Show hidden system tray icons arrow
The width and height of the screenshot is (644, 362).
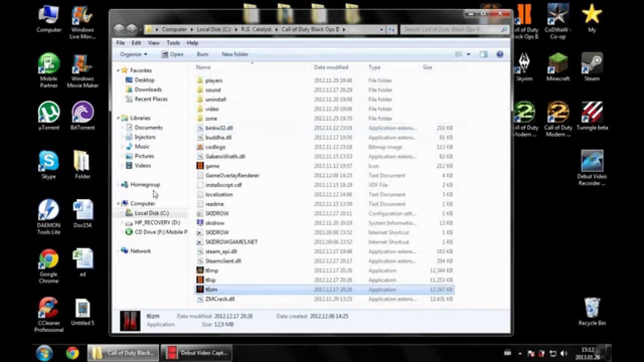(x=520, y=353)
